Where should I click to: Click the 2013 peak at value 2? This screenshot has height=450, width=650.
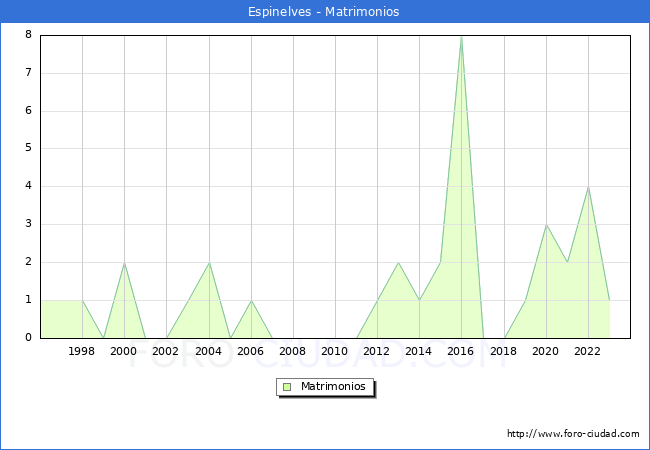tap(398, 263)
